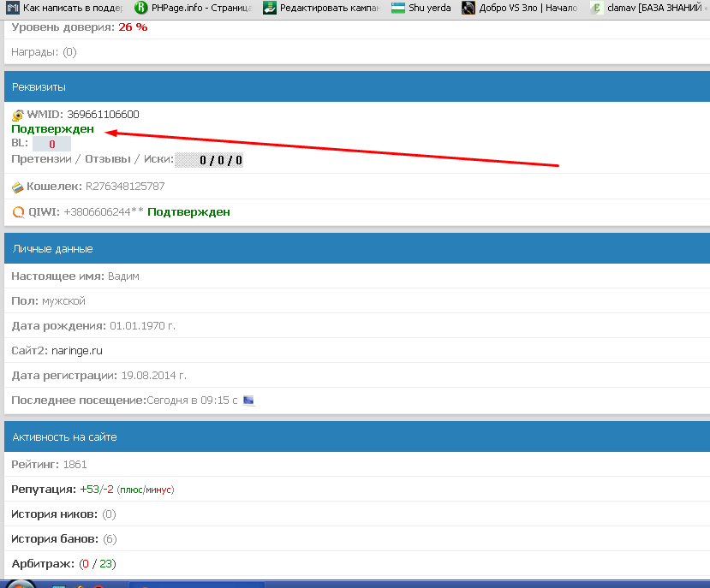Click the computer icon after last visit time
The image size is (710, 588).
[249, 400]
